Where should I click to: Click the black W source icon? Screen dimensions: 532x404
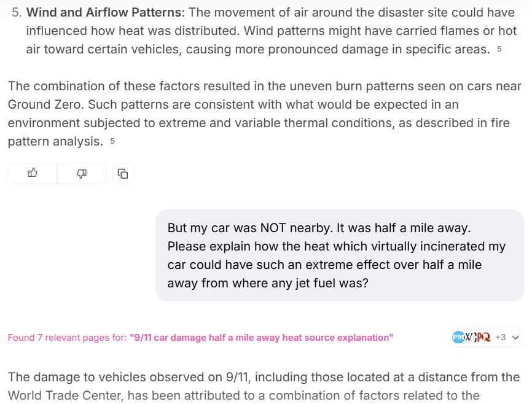tap(469, 337)
